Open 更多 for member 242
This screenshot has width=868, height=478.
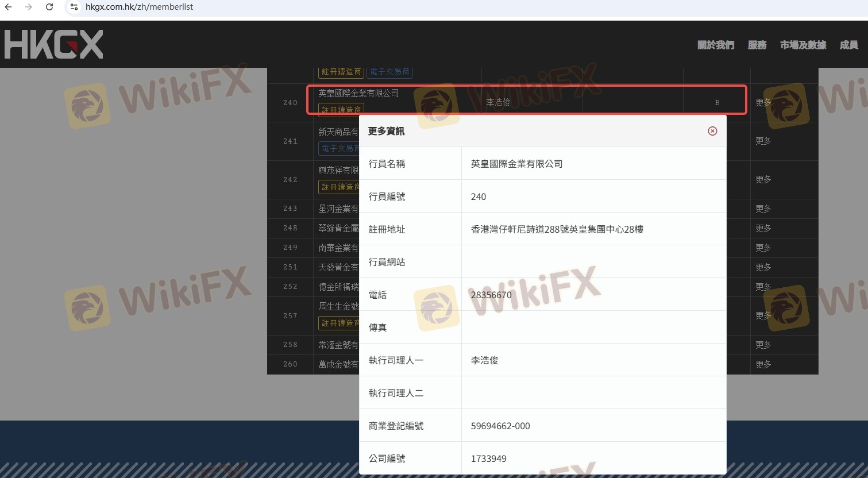pos(763,179)
